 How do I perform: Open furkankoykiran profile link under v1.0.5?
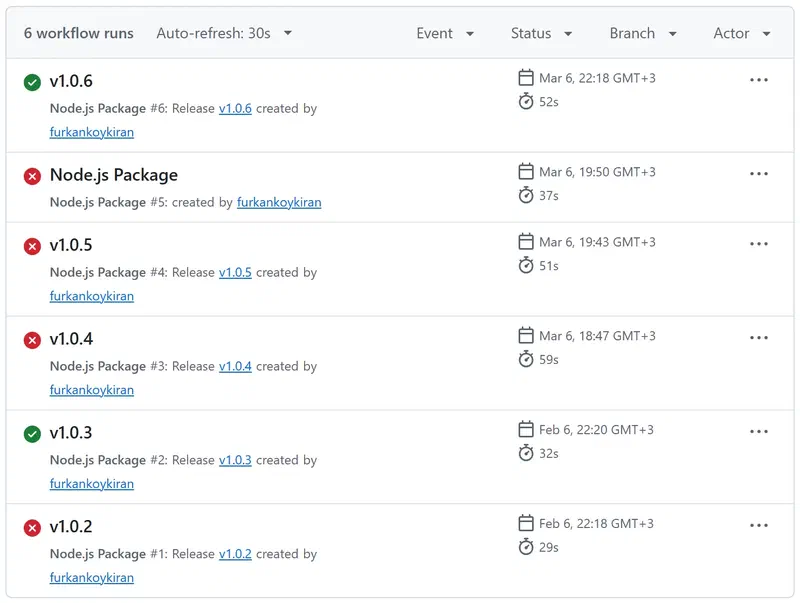92,296
